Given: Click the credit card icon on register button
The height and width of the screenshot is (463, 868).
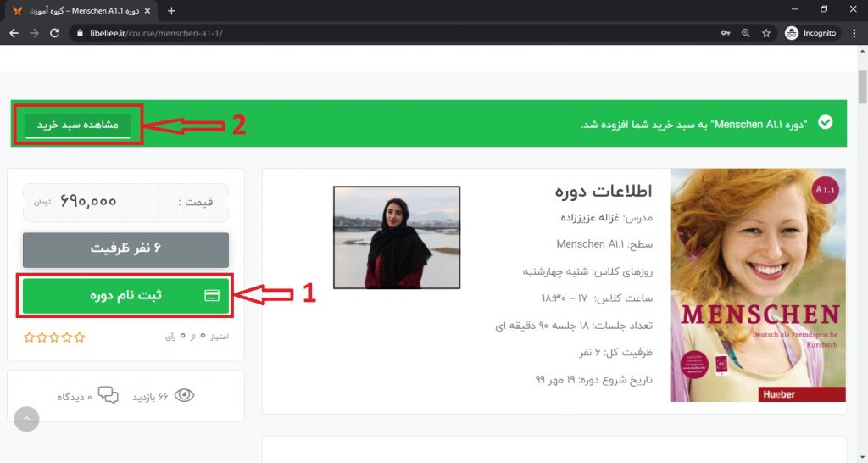Looking at the screenshot, I should pyautogui.click(x=212, y=296).
